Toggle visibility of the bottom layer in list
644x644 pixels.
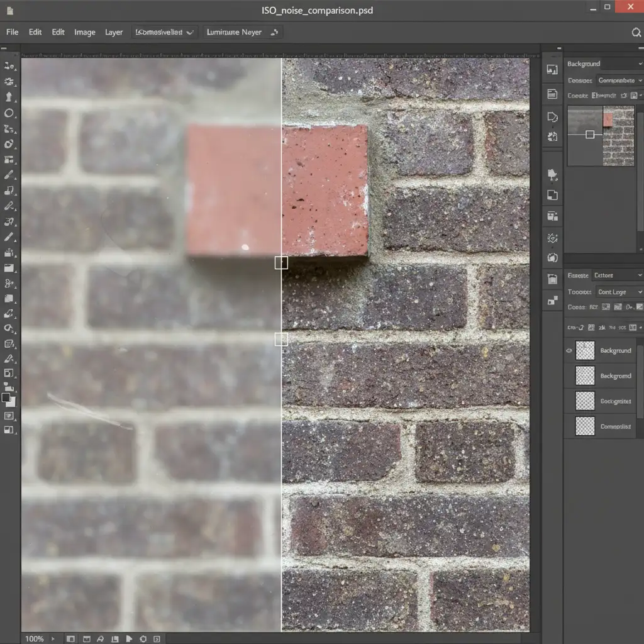[569, 426]
